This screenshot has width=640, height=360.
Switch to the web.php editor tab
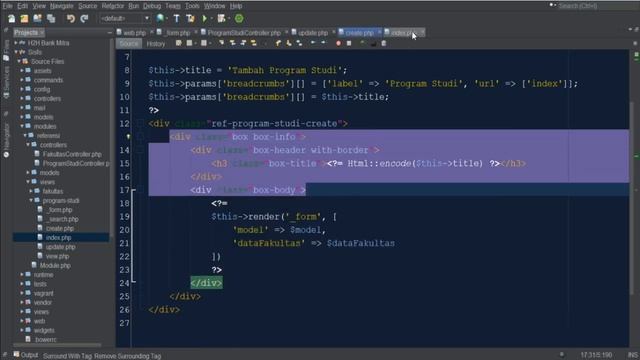(134, 33)
